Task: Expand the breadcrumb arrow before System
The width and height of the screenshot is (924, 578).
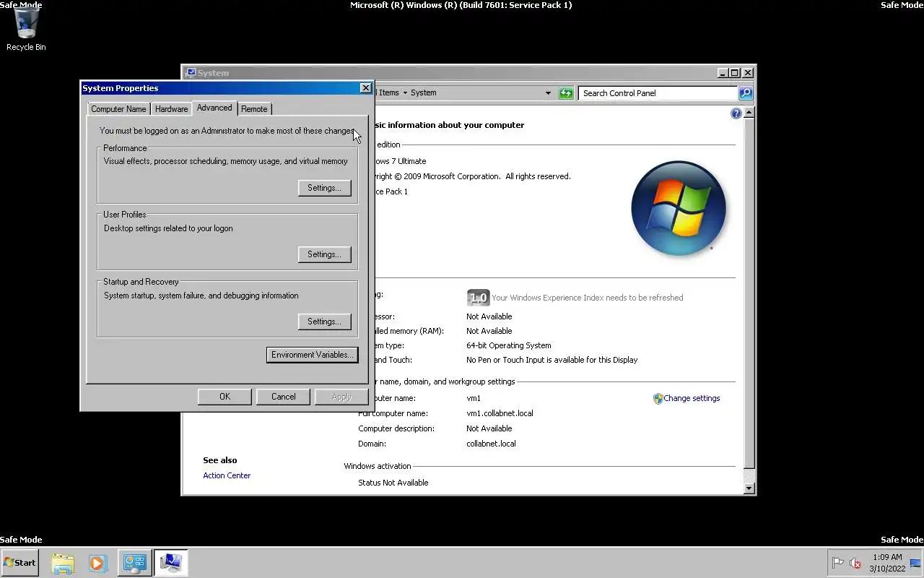Action: click(x=405, y=92)
